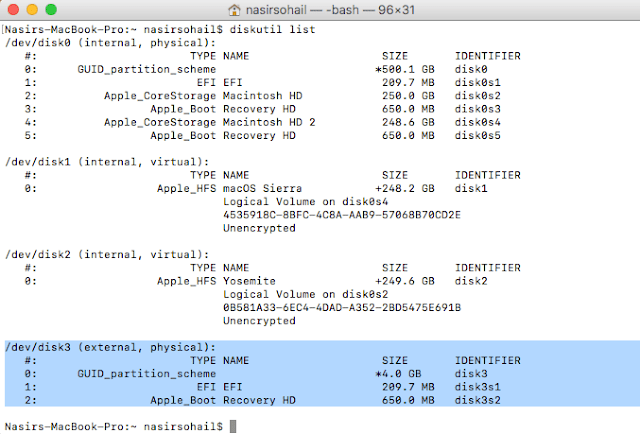
Task: Click 'GUID_partition_scheme' in disk3 section
Action: coord(147,374)
